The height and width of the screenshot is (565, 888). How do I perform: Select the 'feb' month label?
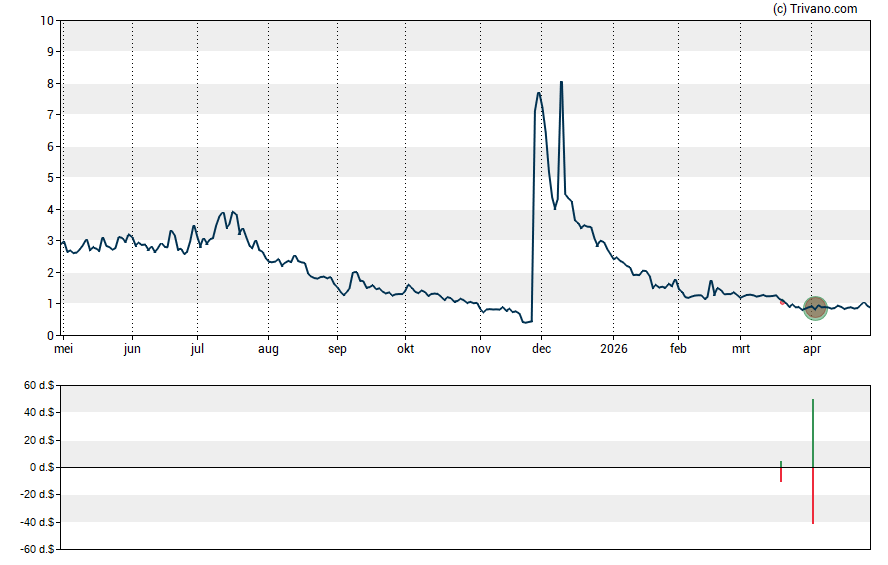point(678,349)
